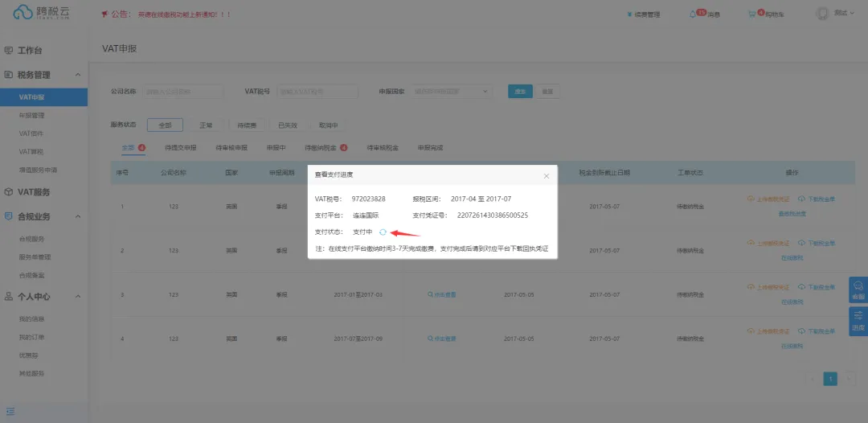The height and width of the screenshot is (423, 868).
Task: Select the 待续费 service status filter
Action: pos(247,125)
